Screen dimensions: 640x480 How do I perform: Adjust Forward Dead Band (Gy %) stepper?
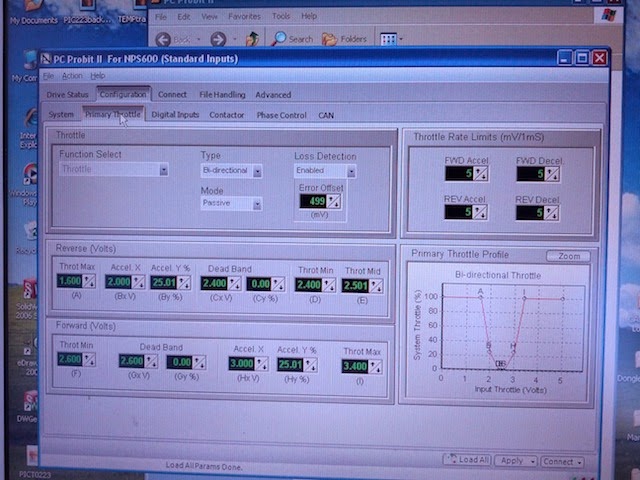click(x=199, y=362)
